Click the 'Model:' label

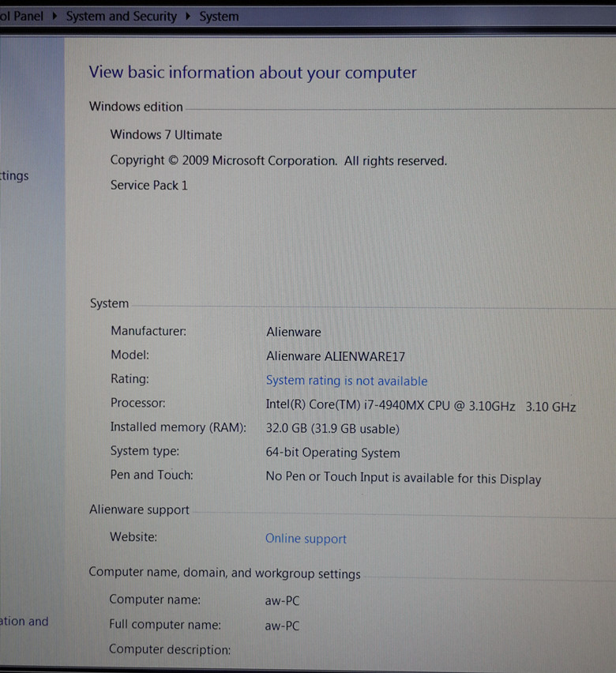tap(130, 355)
